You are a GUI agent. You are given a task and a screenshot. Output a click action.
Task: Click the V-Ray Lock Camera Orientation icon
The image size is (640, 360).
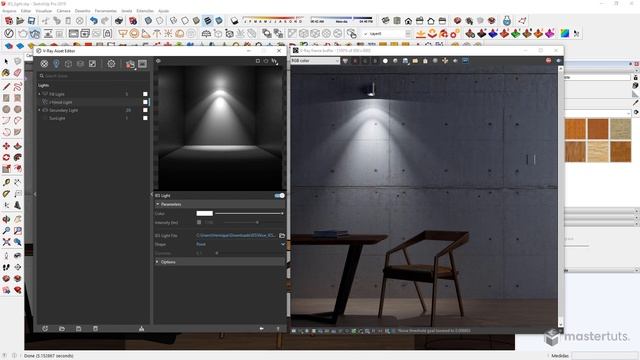click(107, 33)
